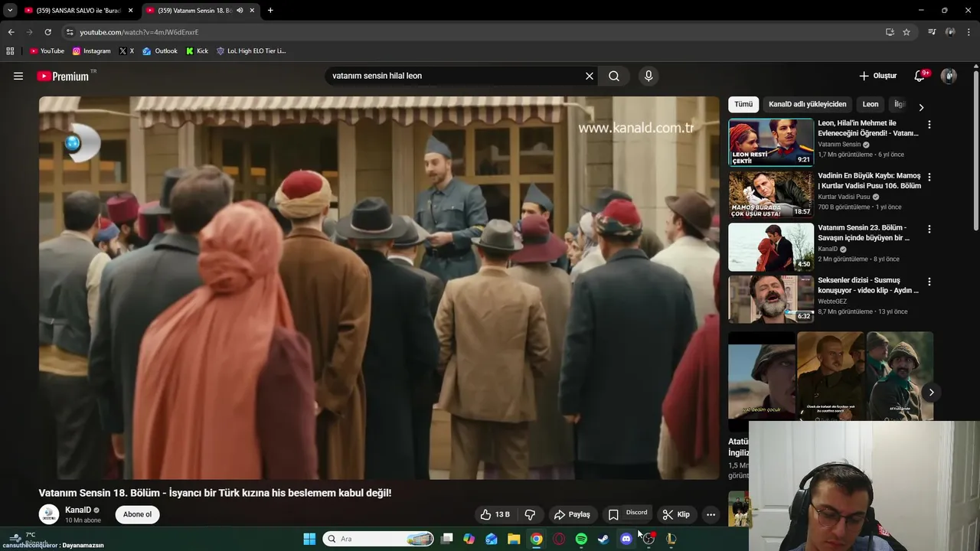This screenshot has width=980, height=551.
Task: Create a clip with Klip button
Action: (676, 514)
